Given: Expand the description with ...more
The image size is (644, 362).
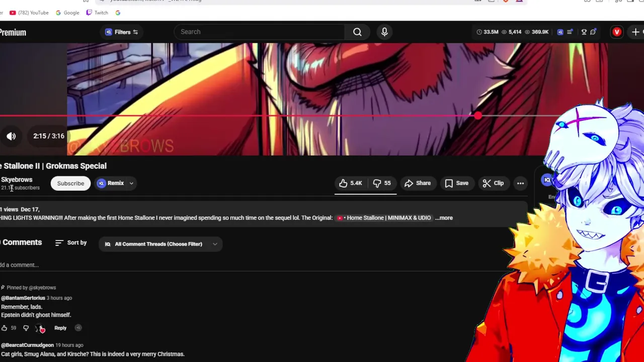Looking at the screenshot, I should (x=444, y=218).
